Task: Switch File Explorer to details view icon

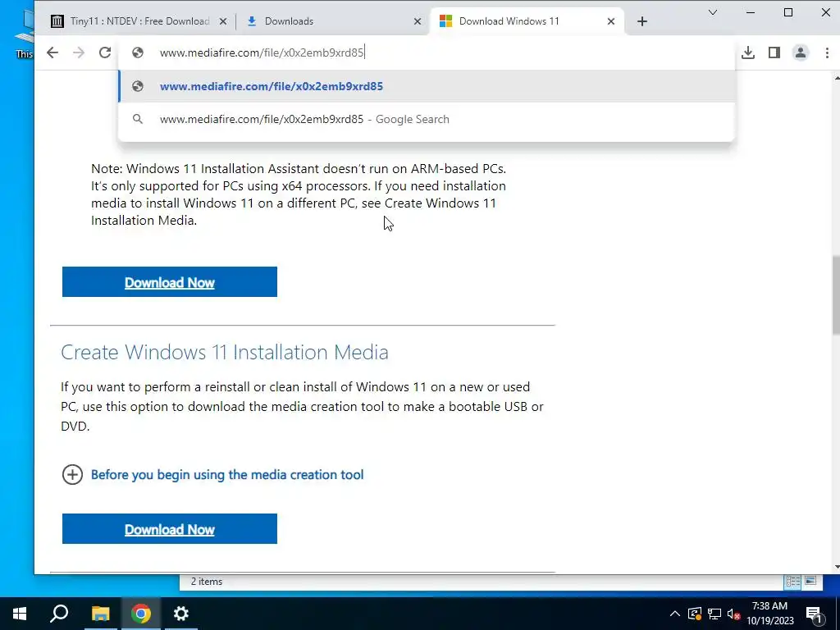Action: point(793,582)
